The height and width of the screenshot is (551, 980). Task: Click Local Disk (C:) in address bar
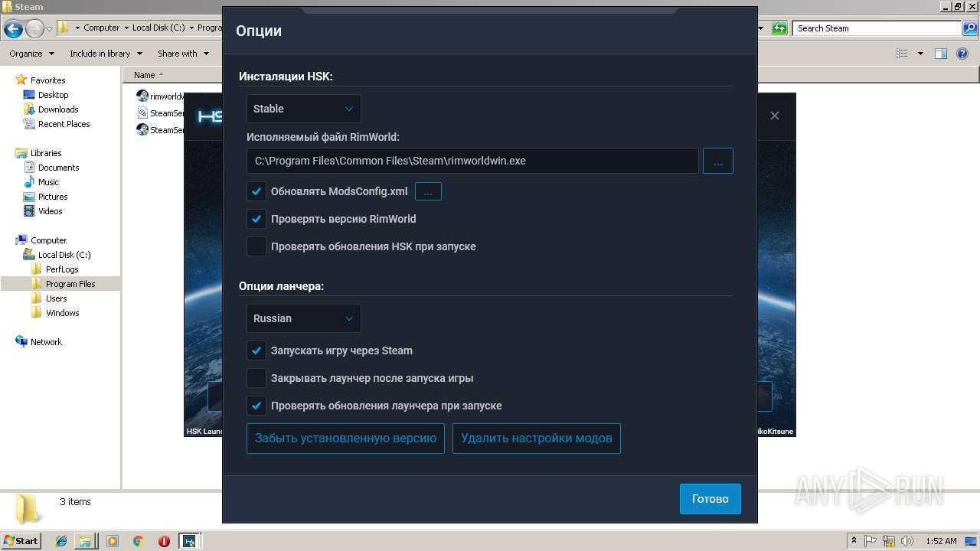(158, 28)
